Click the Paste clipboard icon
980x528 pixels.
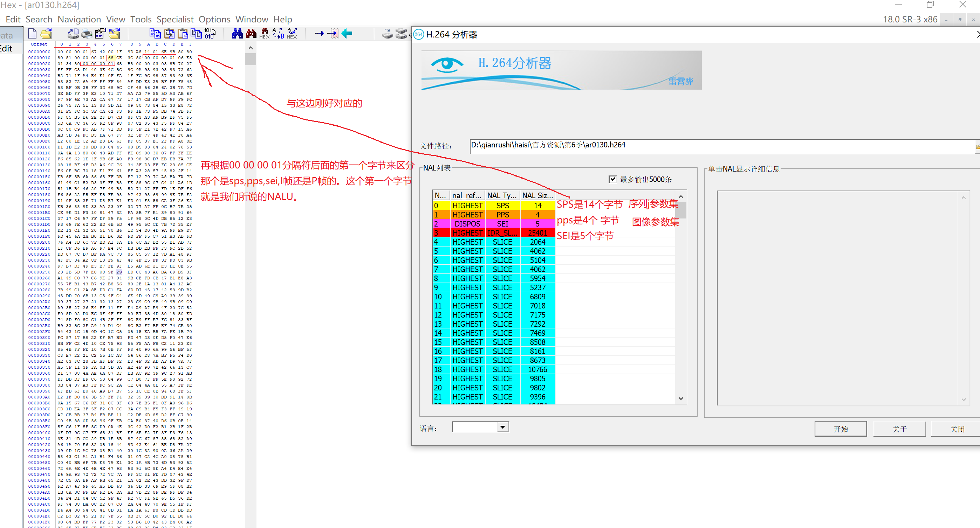click(183, 34)
